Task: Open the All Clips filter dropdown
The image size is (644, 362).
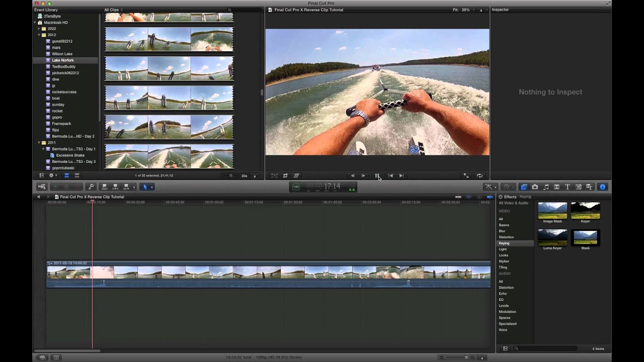Action: click(x=114, y=10)
